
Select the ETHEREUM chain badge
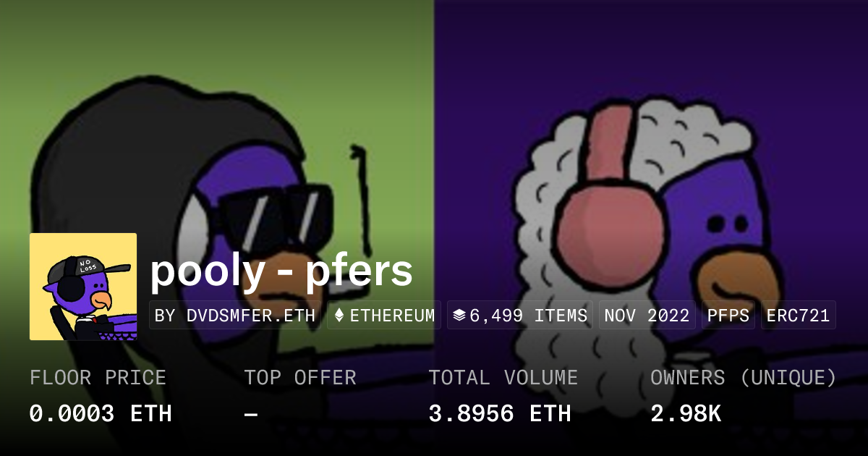384,316
